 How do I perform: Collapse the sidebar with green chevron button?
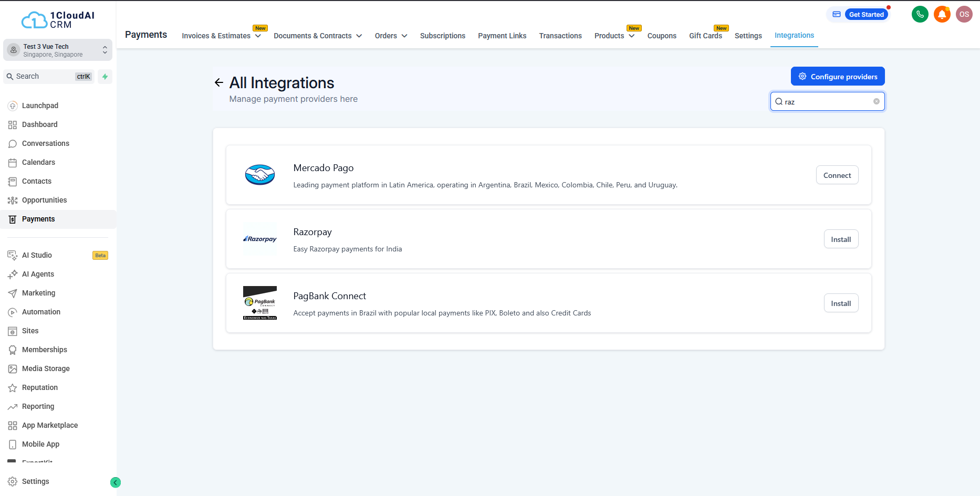click(x=116, y=482)
